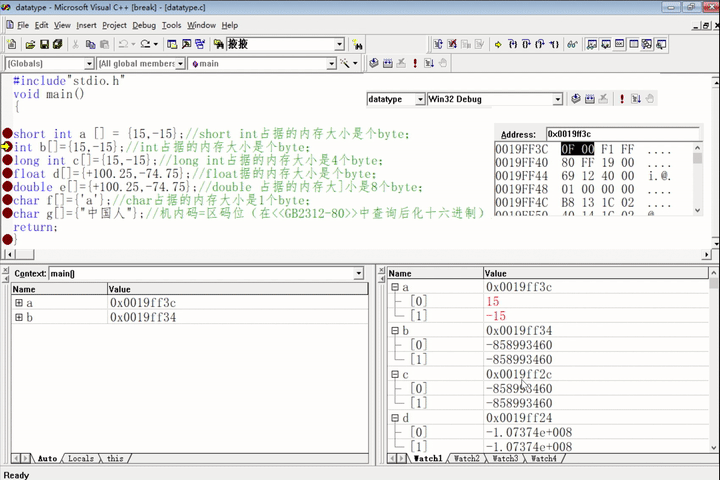Screen dimensions: 720x480
Task: Click the Restart debugger icon
Action: 438,44
